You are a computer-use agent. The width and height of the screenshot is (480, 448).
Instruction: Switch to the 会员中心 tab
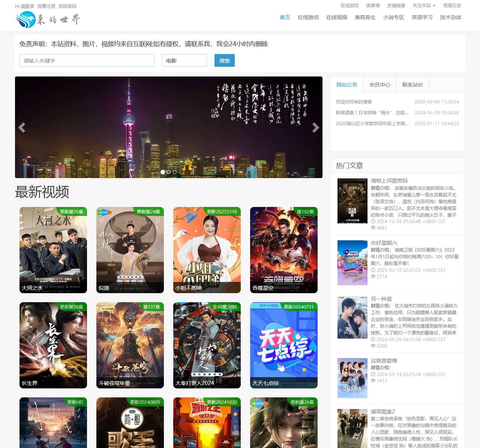(380, 85)
